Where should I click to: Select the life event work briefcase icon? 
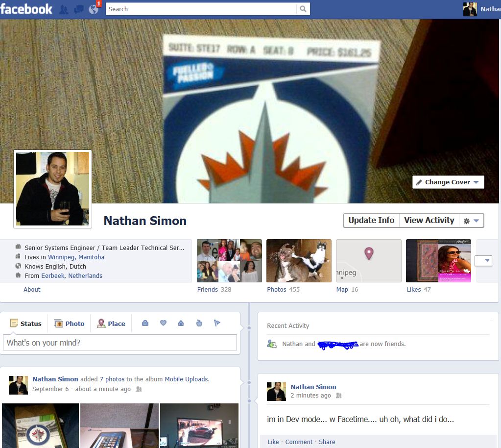[x=145, y=324]
